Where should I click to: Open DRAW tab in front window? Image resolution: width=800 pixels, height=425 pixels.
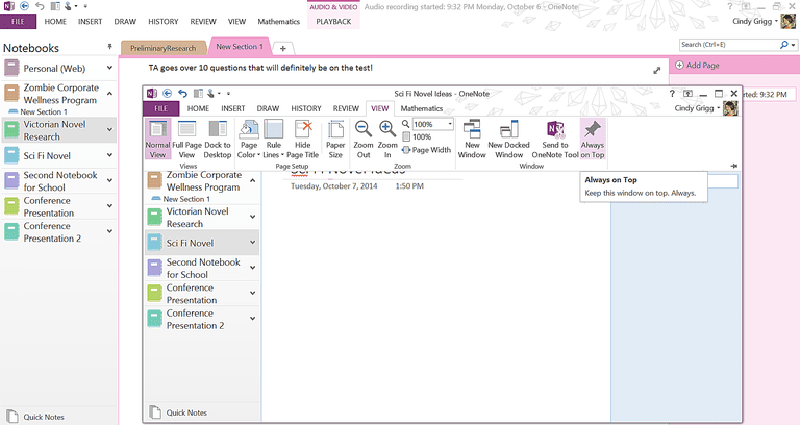tap(268, 108)
